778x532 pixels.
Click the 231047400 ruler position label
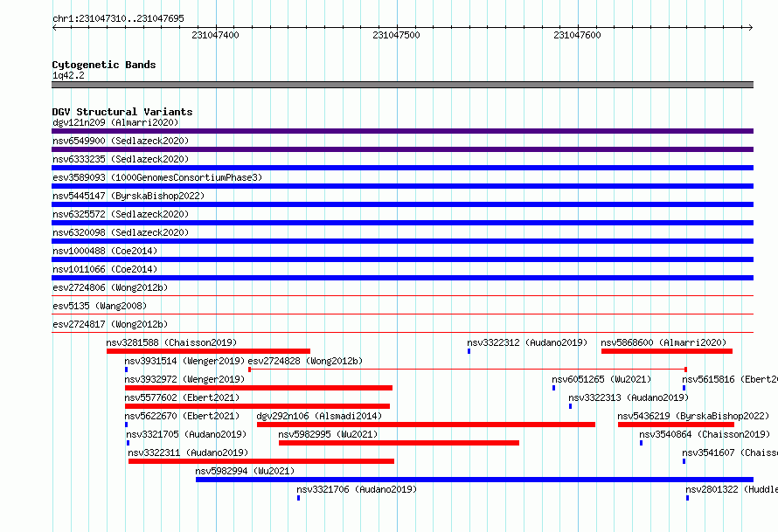[x=215, y=35]
